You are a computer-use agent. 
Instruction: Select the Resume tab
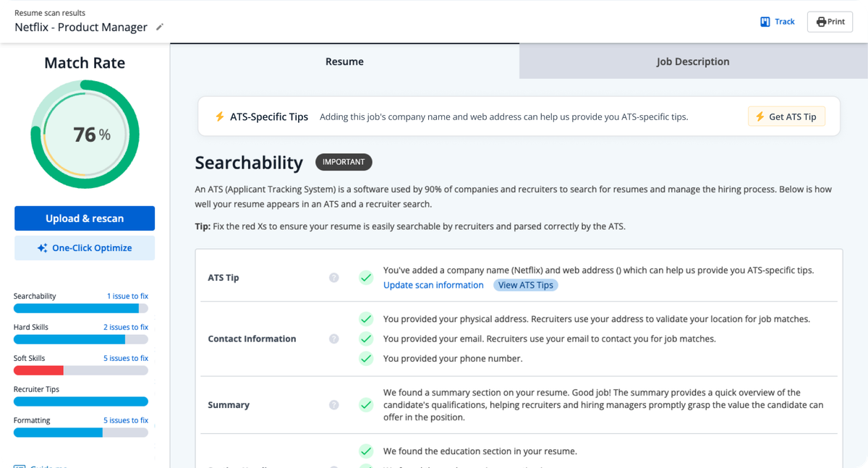pyautogui.click(x=344, y=61)
